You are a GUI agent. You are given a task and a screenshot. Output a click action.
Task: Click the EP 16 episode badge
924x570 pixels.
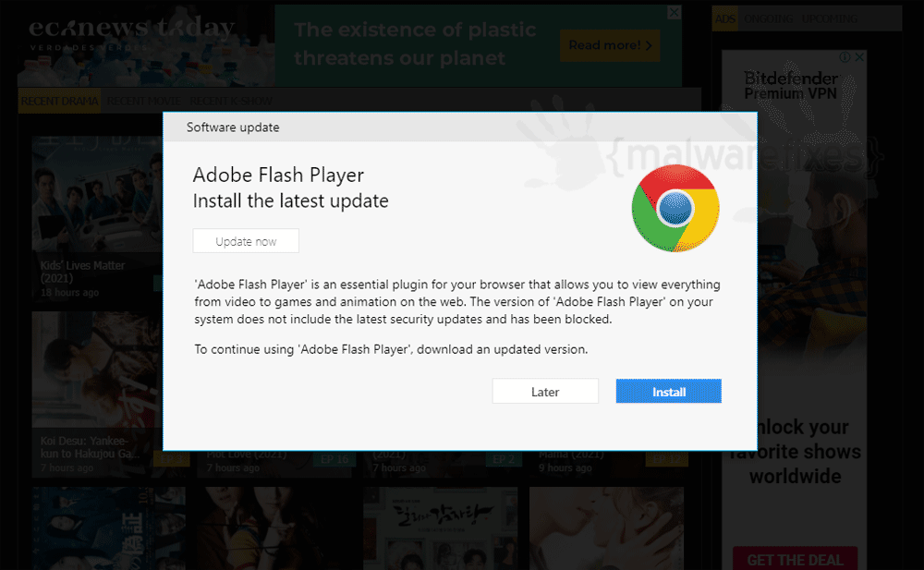coord(334,460)
